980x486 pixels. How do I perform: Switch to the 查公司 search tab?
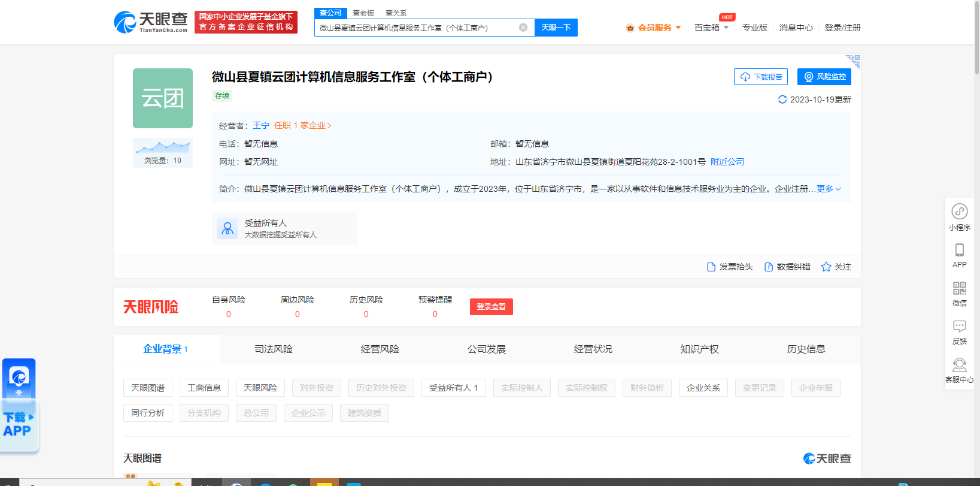[330, 13]
